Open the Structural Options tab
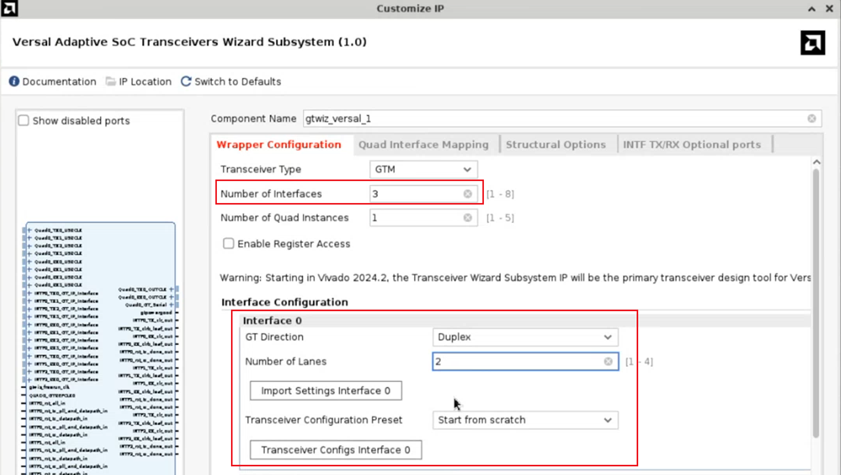 point(556,145)
